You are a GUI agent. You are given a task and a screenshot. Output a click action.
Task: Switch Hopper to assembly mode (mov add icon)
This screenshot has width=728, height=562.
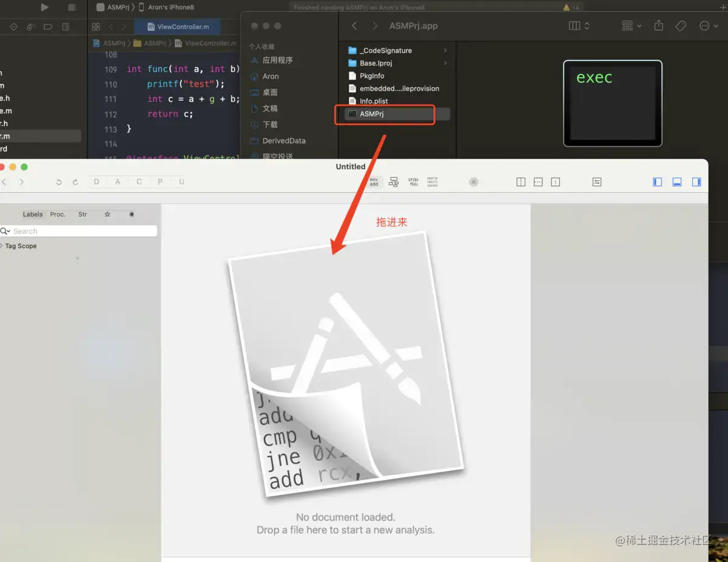[374, 182]
